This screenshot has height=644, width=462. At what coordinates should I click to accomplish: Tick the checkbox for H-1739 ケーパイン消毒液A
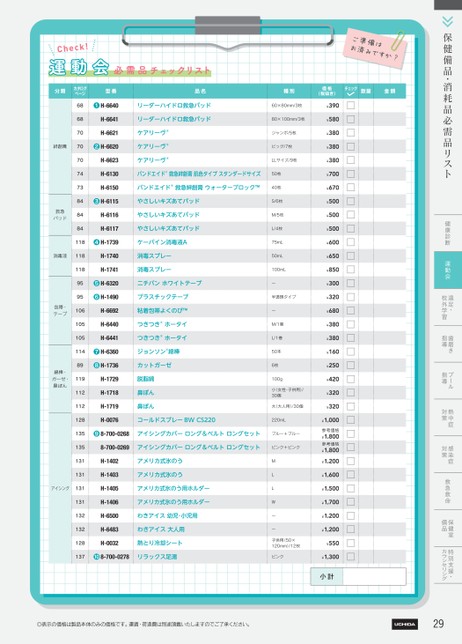point(351,242)
